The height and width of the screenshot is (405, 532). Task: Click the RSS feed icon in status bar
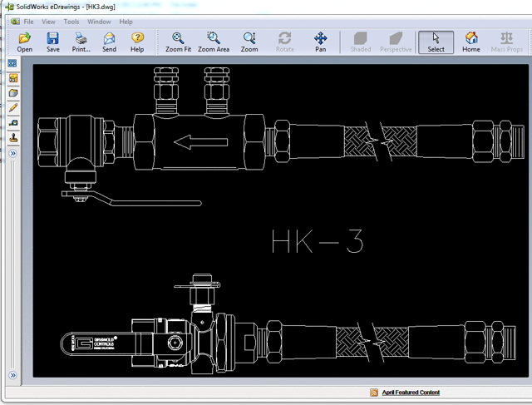(x=374, y=393)
